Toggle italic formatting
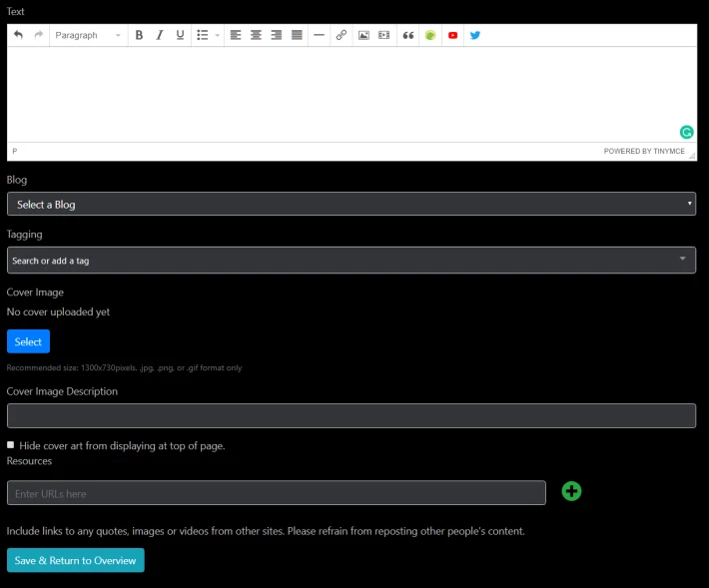709x588 pixels. (159, 35)
